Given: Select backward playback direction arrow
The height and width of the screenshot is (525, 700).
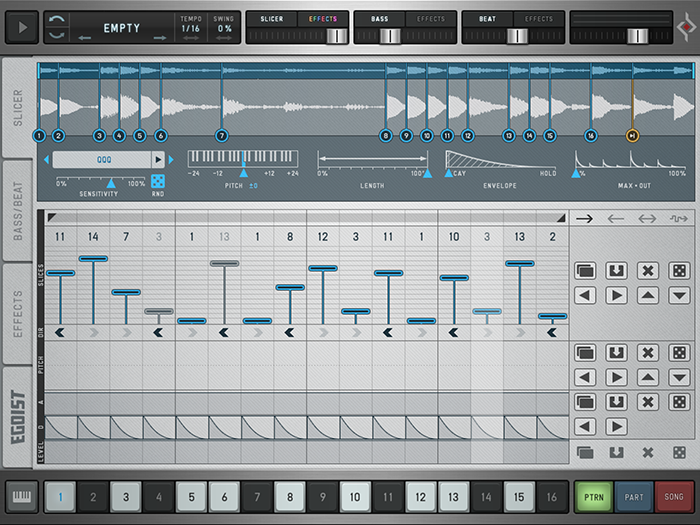Looking at the screenshot, I should pos(616,218).
